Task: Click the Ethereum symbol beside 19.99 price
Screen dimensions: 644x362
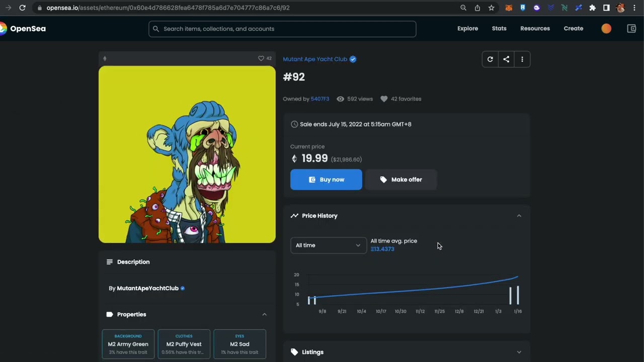Action: click(x=294, y=159)
